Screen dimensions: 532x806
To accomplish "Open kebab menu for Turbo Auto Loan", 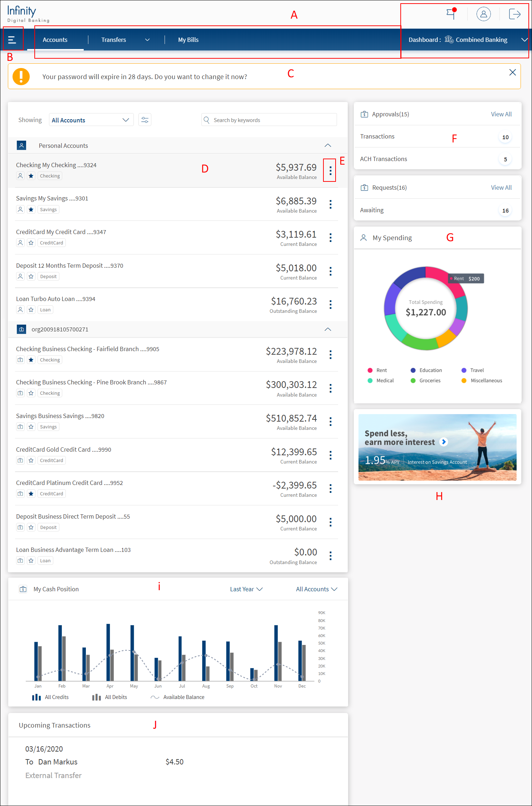I will point(330,305).
